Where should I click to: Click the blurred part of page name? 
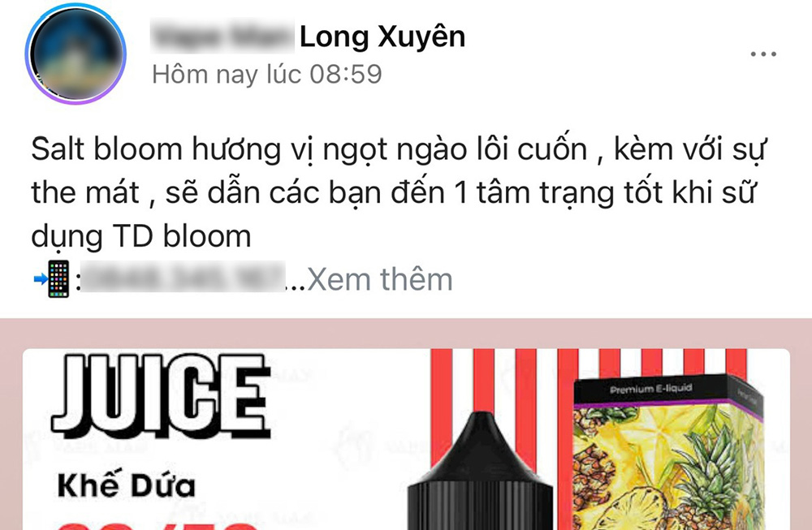(222, 37)
